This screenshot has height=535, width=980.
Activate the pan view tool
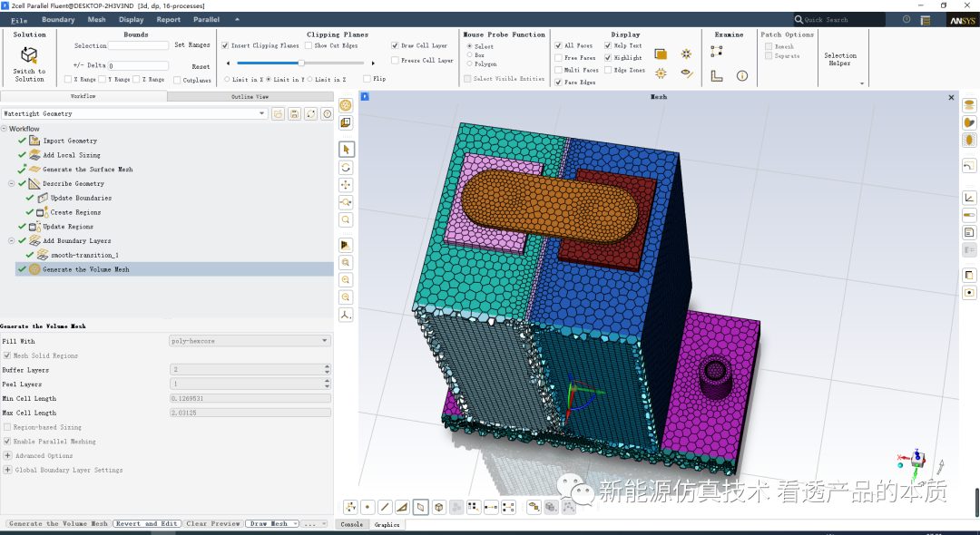[x=346, y=185]
